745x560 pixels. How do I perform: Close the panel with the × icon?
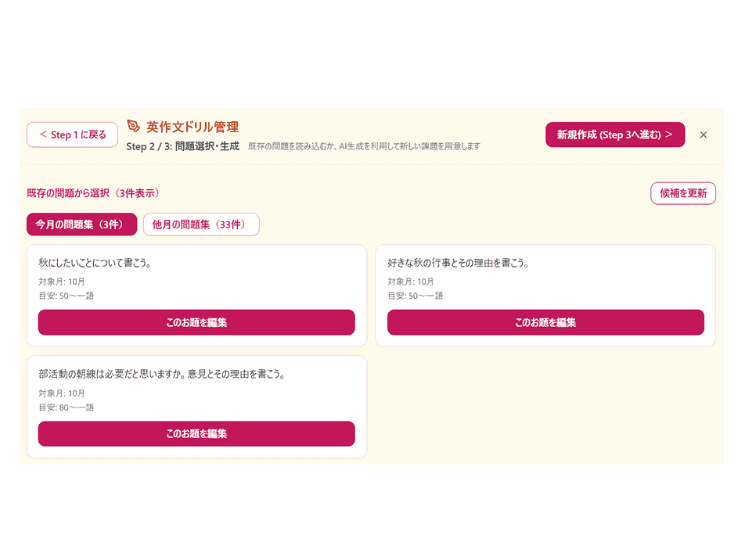click(x=704, y=135)
